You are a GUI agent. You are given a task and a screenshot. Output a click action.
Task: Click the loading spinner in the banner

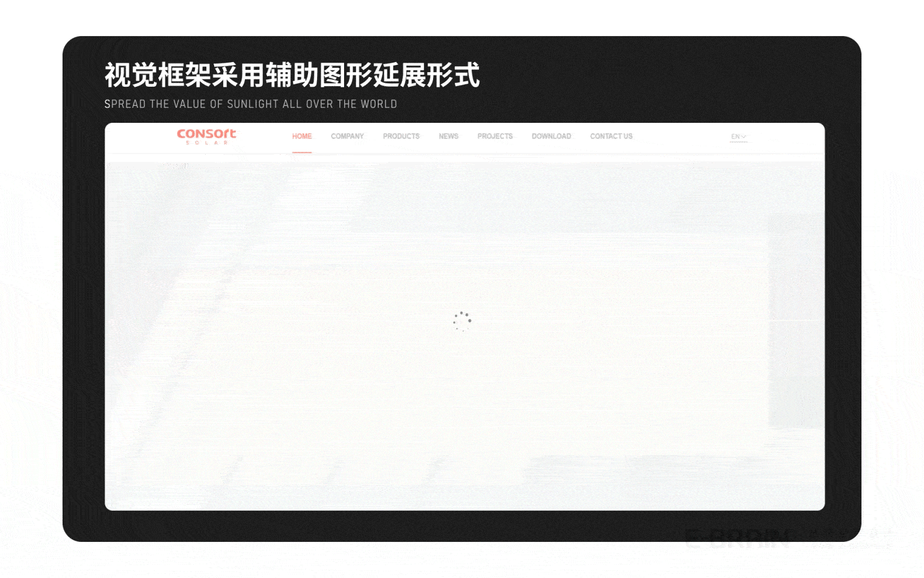(462, 321)
